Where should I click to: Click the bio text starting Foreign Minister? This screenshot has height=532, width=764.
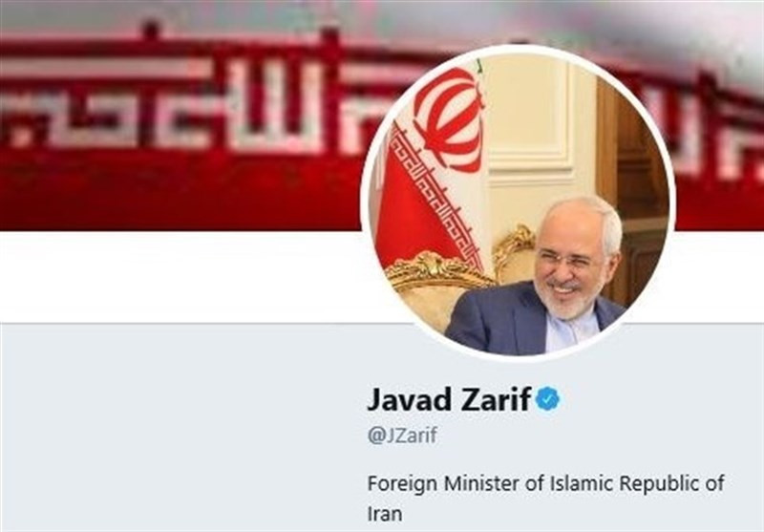pos(545,498)
